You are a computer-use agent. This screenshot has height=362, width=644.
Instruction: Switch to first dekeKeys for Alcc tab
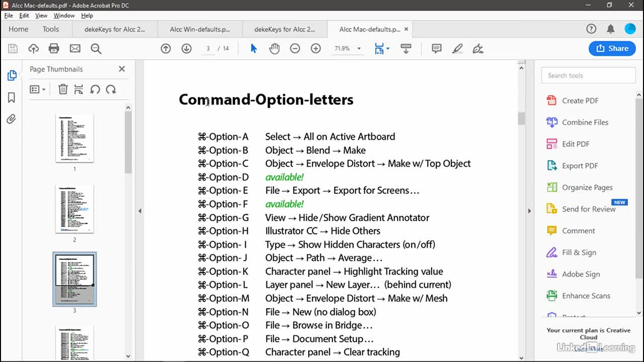(115, 29)
